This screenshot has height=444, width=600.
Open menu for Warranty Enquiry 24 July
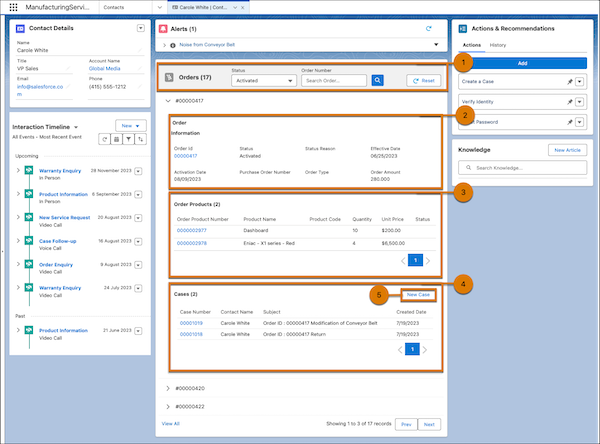click(x=138, y=288)
